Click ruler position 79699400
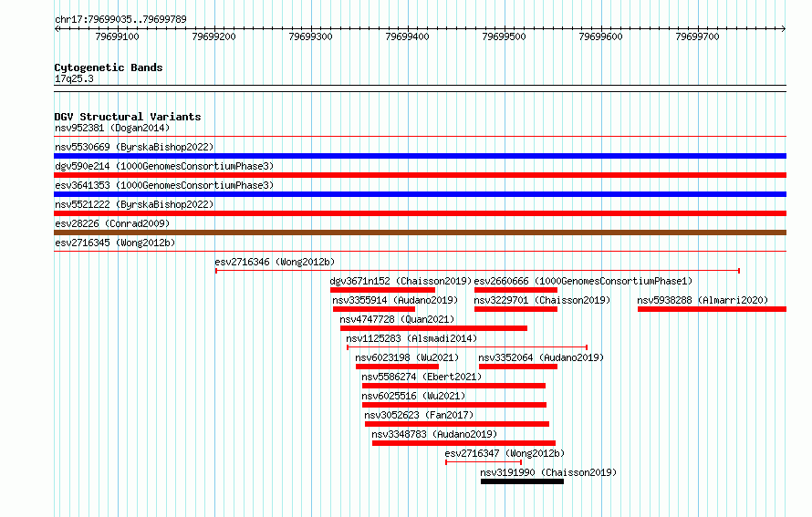This screenshot has width=812, height=517. (408, 36)
